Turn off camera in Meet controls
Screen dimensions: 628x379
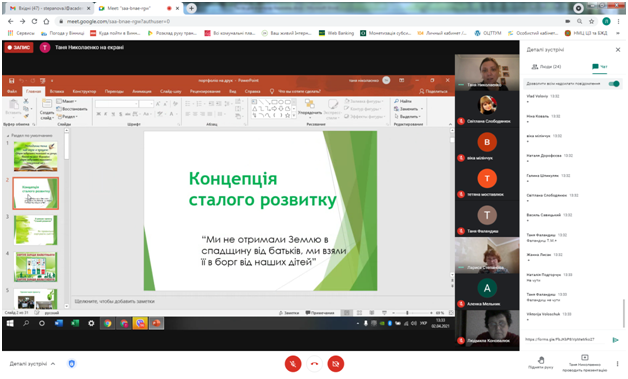pos(336,364)
